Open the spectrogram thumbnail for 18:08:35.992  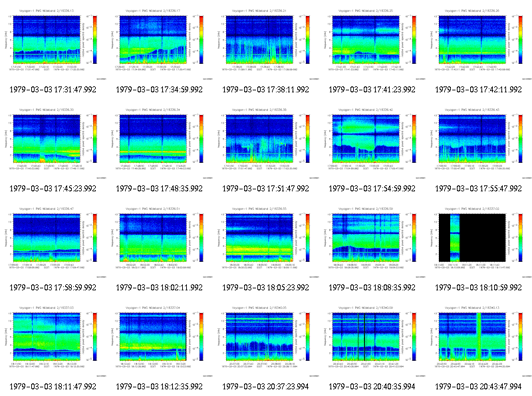[372, 242]
